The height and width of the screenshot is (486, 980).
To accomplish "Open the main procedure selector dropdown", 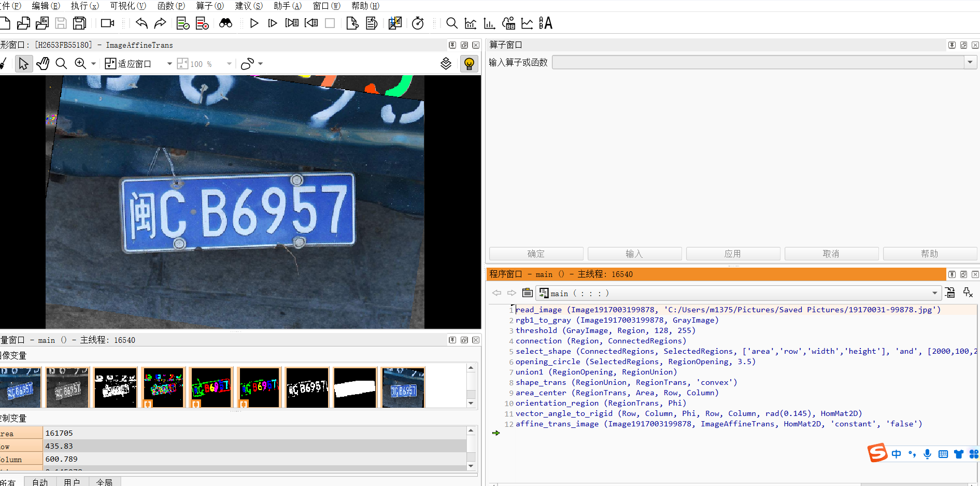I will click(935, 293).
